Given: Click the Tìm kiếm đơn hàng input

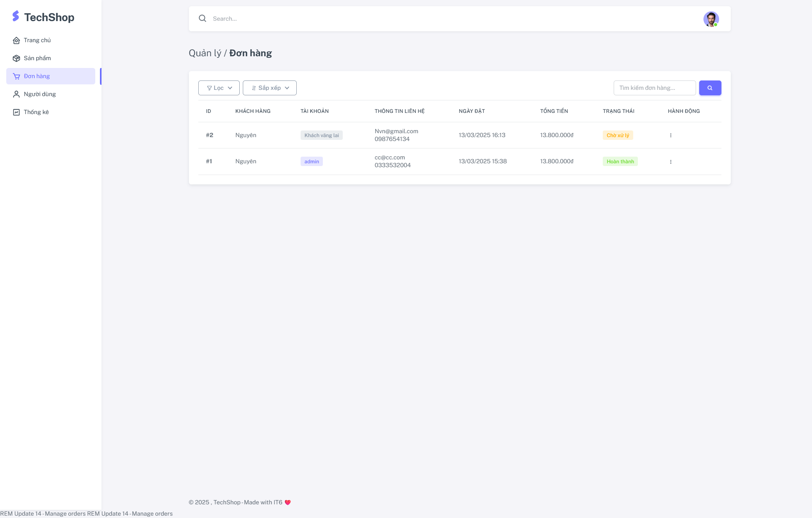Looking at the screenshot, I should 654,88.
